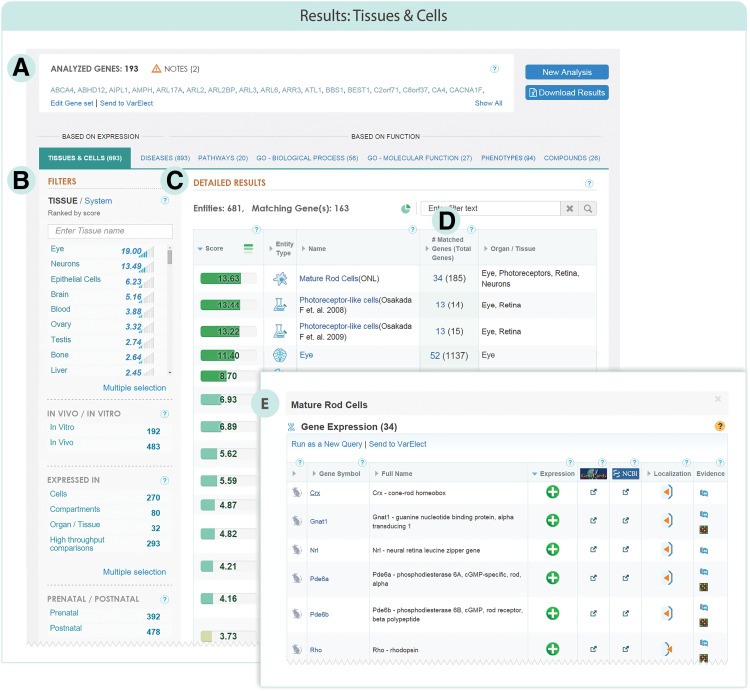Open the GeneCards external link for Gnat1
750x691 pixels.
(x=596, y=521)
